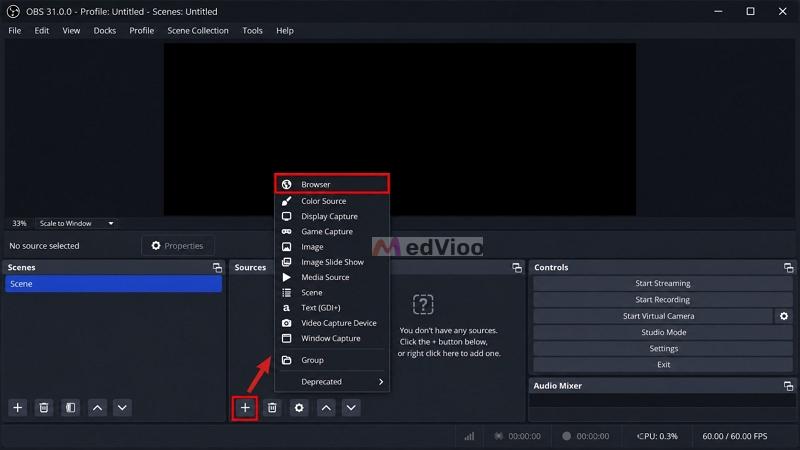
Task: Open Settings from Controls panel
Action: [x=663, y=348]
